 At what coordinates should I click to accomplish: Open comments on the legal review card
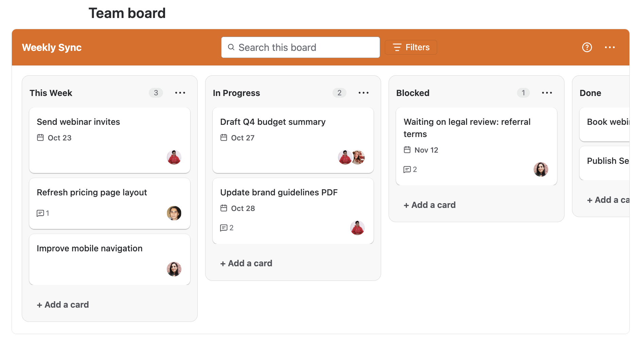point(410,170)
